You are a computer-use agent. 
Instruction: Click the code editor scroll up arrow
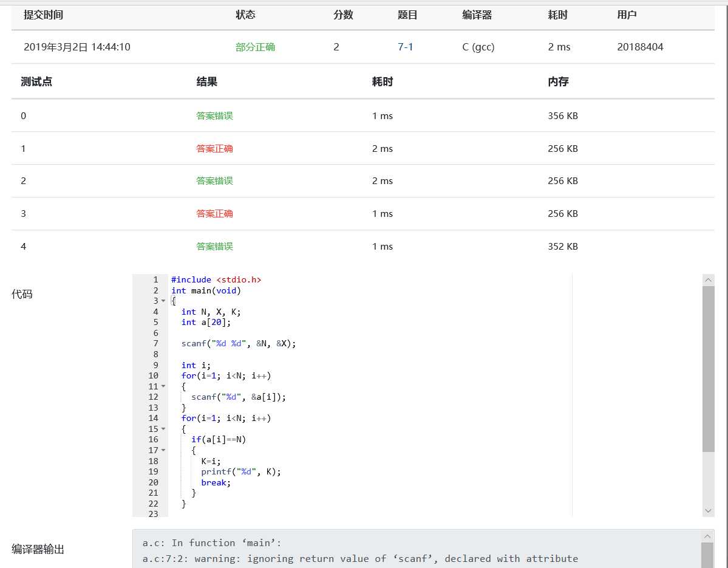pos(708,280)
